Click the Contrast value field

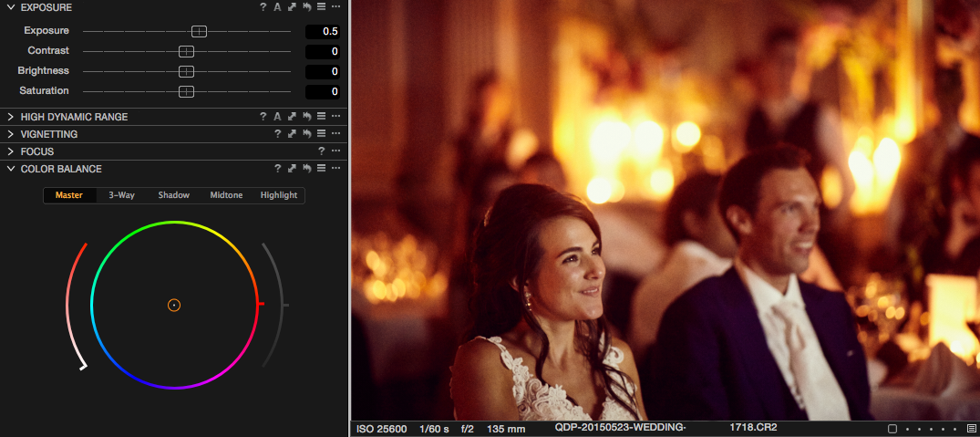[323, 51]
